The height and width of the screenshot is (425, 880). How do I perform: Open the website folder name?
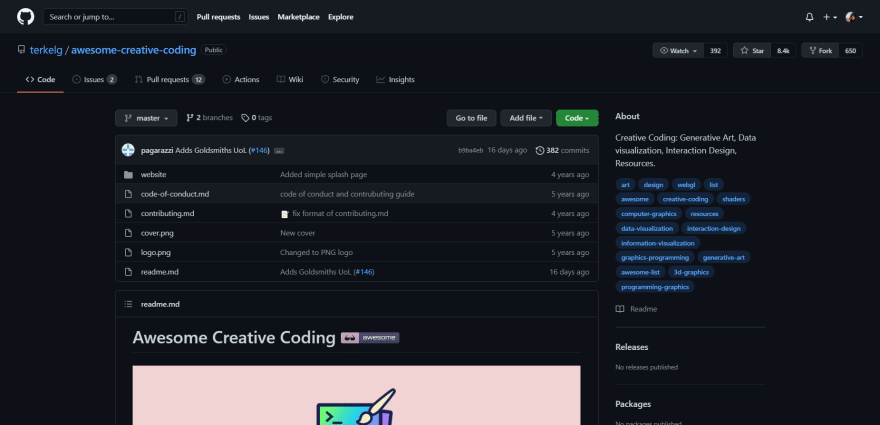(x=153, y=175)
